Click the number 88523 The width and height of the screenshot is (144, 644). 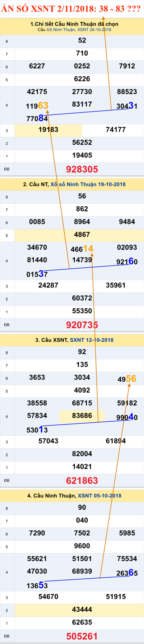tap(127, 92)
